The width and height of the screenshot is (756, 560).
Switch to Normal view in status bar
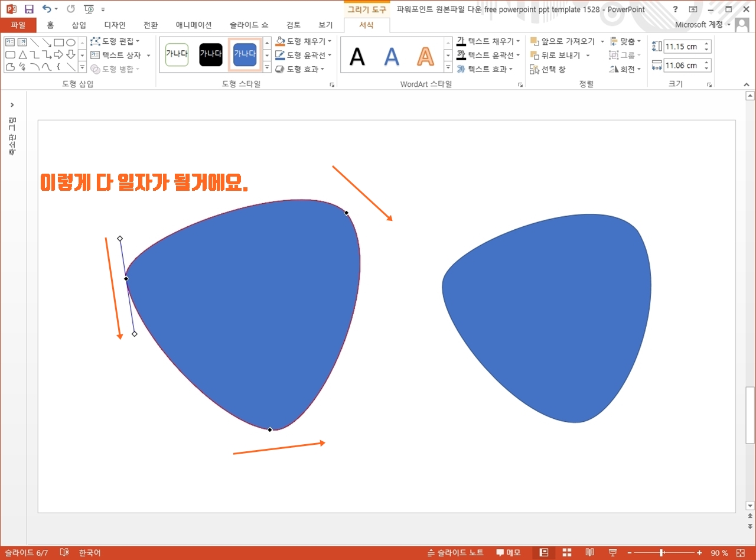pyautogui.click(x=544, y=553)
